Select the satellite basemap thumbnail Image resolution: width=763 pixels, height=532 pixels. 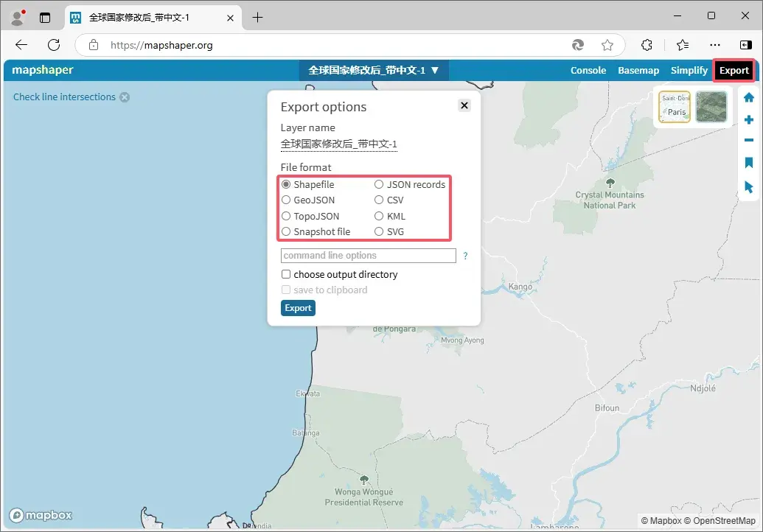(x=711, y=106)
